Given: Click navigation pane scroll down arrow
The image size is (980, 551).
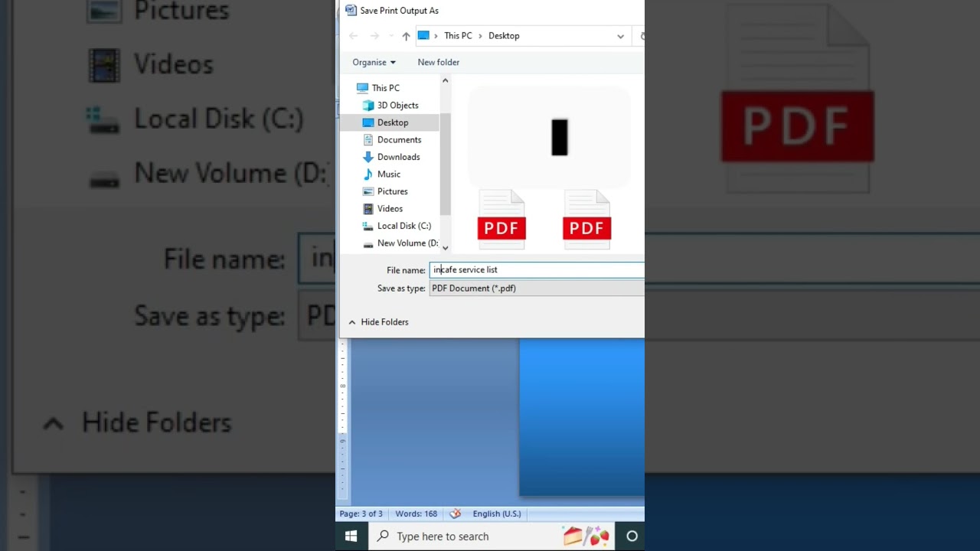Looking at the screenshot, I should [445, 248].
